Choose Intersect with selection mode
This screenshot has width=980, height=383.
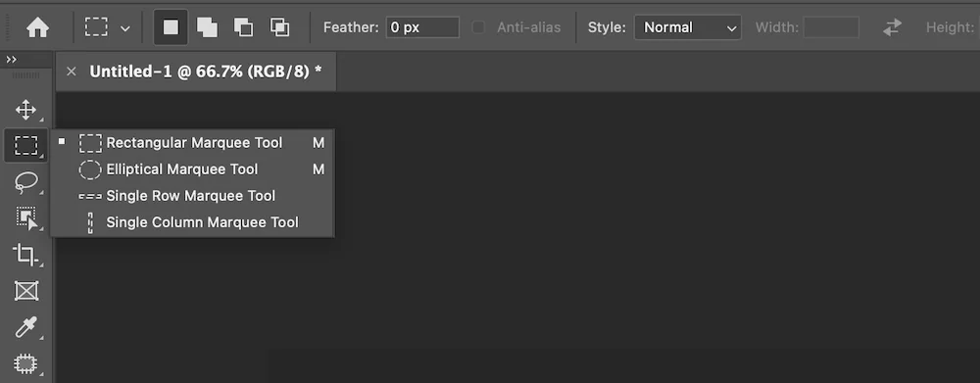point(279,27)
